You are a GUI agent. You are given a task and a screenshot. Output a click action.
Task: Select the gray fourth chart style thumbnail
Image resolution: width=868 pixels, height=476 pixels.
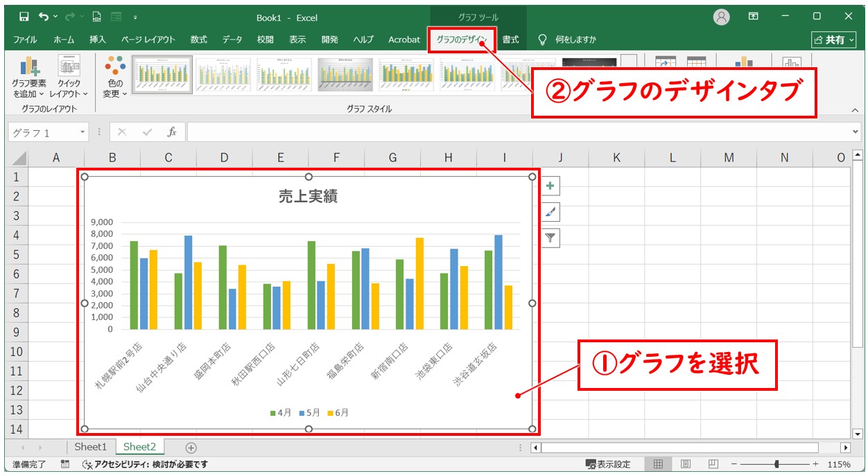[x=345, y=74]
